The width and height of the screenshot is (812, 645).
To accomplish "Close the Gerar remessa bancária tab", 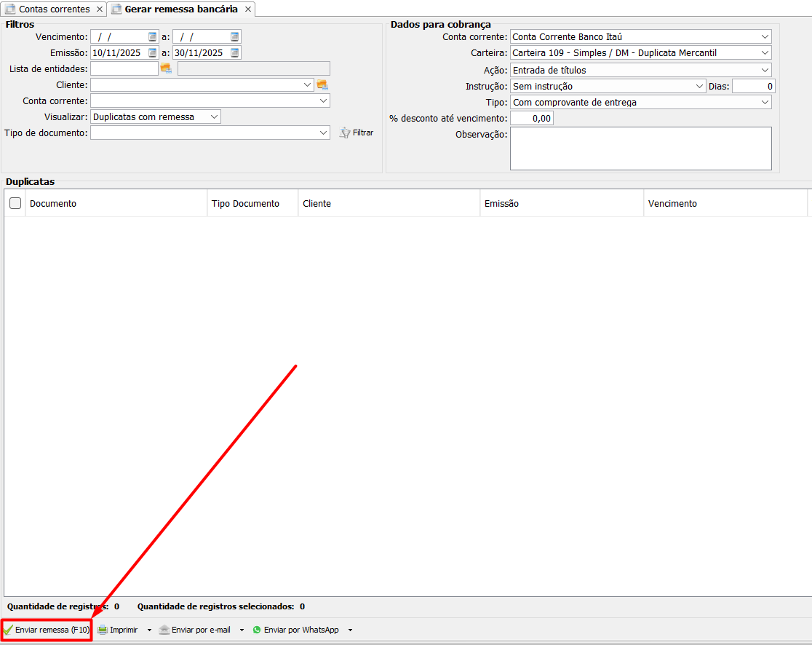I will point(248,9).
